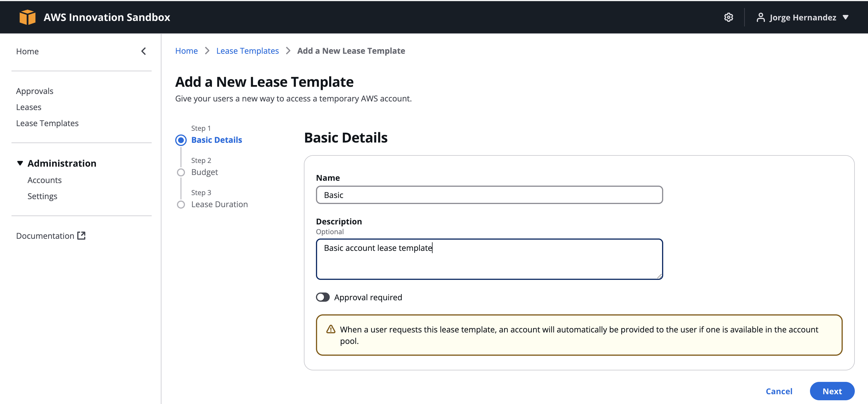Click the warning triangle icon in the alert
Screen dimensions: 868x404
click(331, 329)
